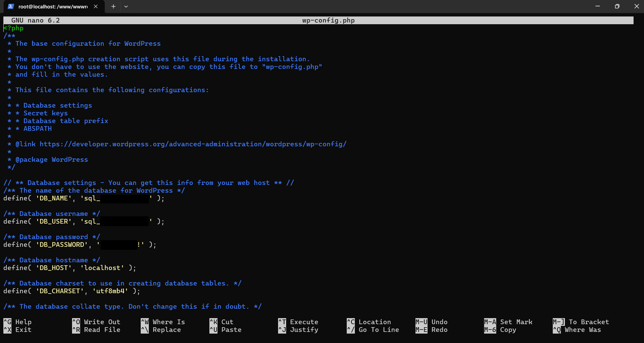
Task: Click the ^\ Replace shortcut
Action: point(161,330)
